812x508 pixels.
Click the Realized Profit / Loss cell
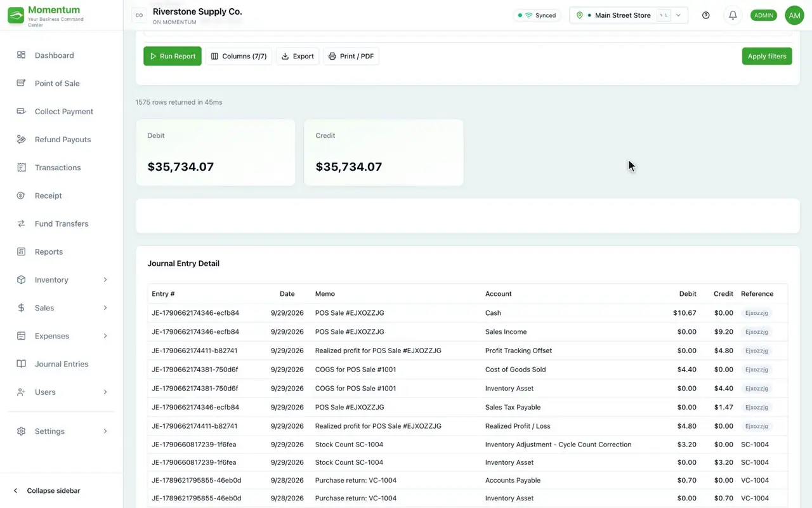coord(518,426)
